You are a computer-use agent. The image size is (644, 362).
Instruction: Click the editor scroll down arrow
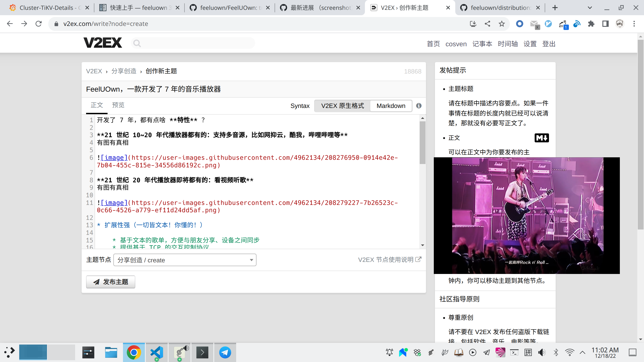coord(422,245)
